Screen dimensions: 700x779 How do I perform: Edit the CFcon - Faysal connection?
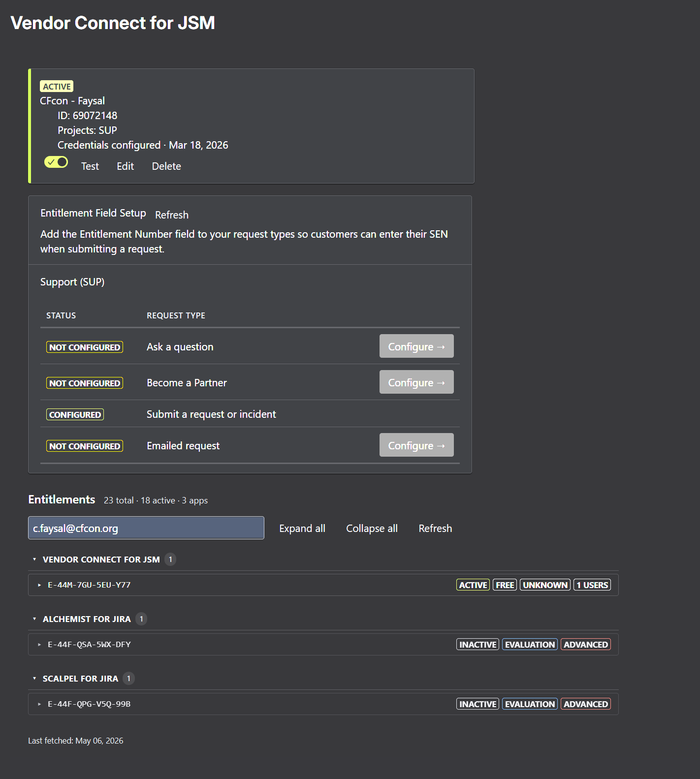click(x=126, y=166)
